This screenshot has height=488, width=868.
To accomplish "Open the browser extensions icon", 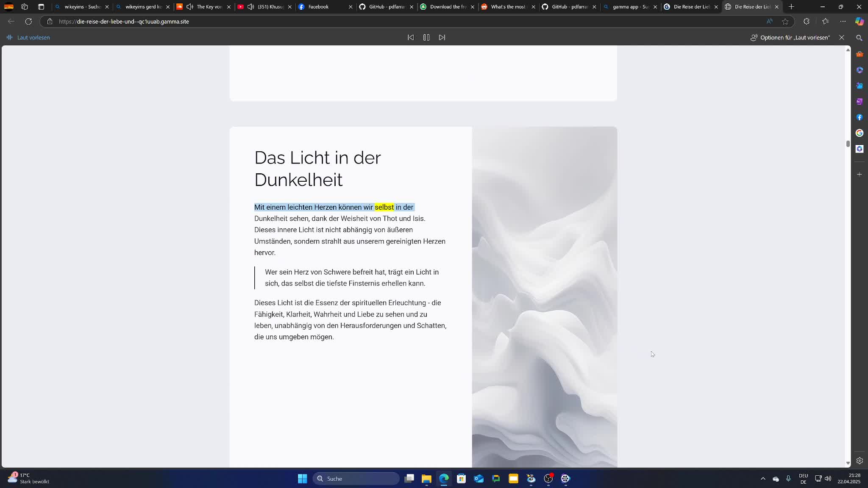I will pos(806,22).
